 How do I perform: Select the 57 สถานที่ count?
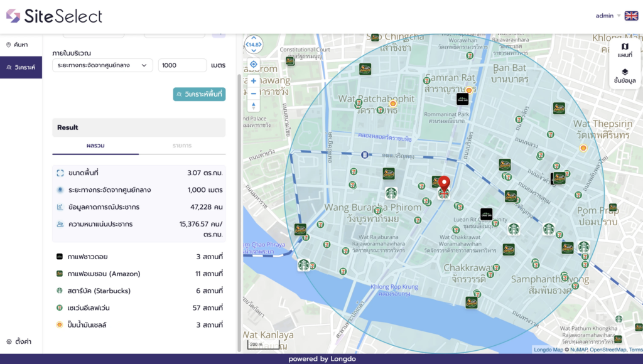coord(207,308)
